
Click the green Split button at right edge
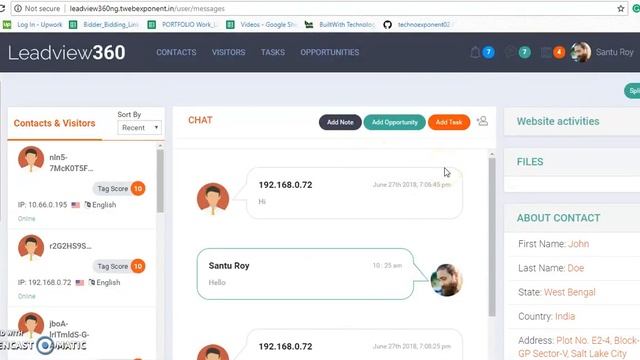632,91
